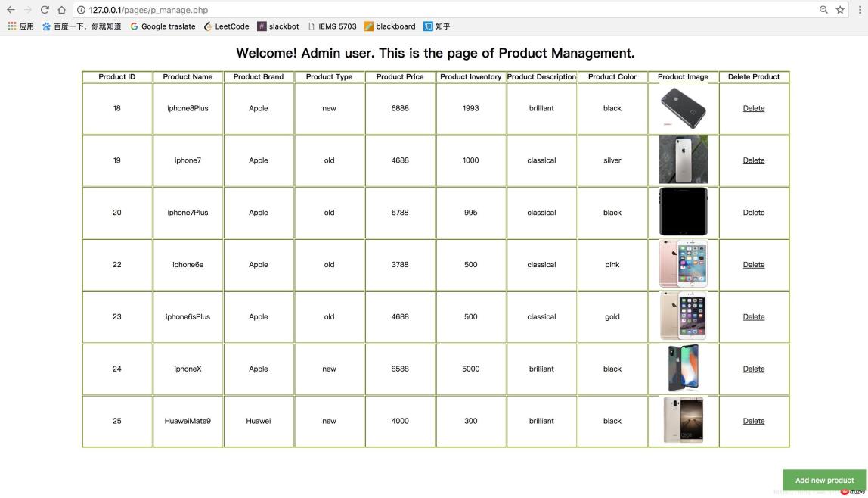Screen dimensions: 868x498
Task: Click the price cell 6888
Action: [x=400, y=108]
